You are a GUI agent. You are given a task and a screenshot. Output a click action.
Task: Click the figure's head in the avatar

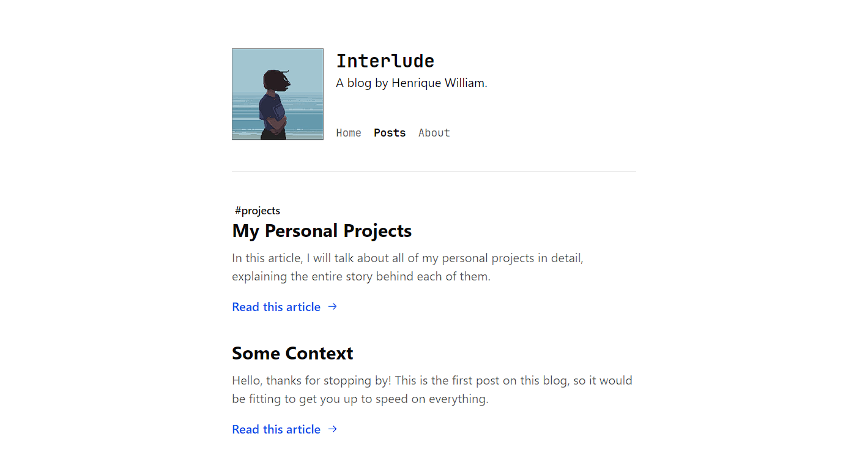[276, 81]
